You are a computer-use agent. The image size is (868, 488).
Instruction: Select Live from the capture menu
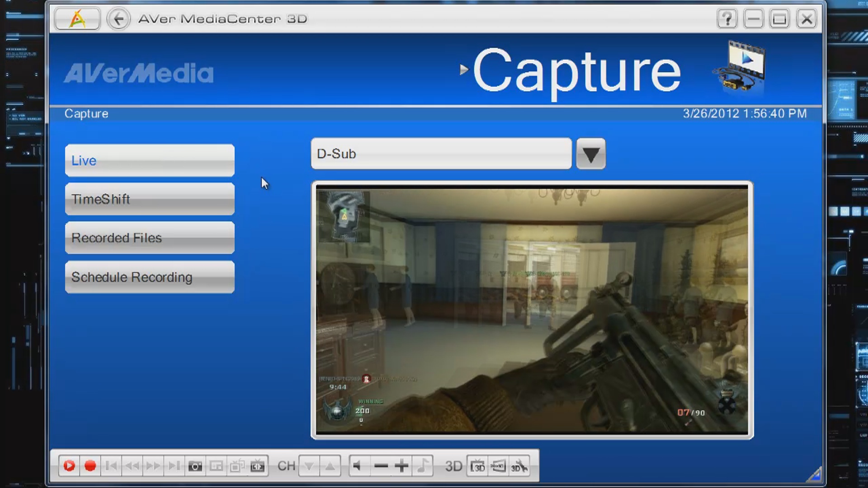(150, 160)
